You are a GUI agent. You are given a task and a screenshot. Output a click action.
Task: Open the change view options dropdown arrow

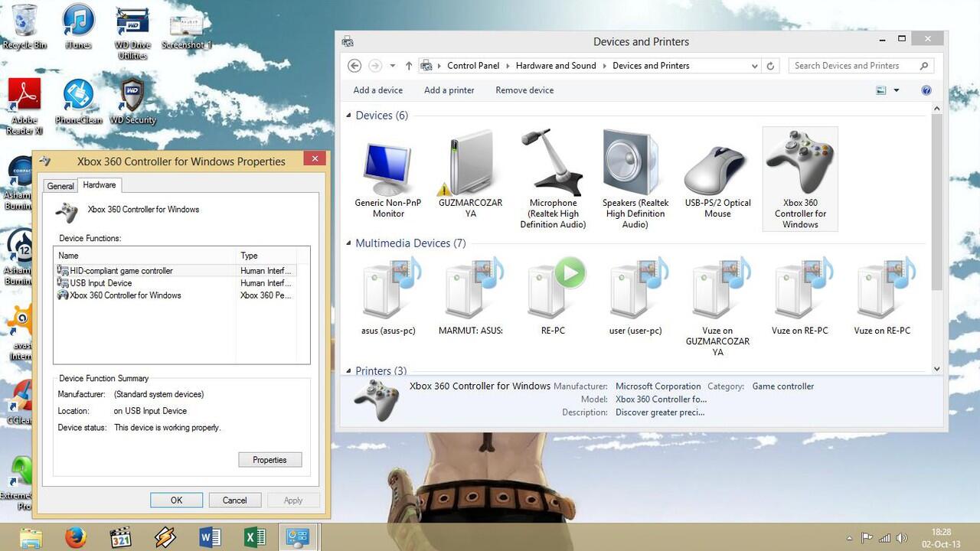click(897, 90)
